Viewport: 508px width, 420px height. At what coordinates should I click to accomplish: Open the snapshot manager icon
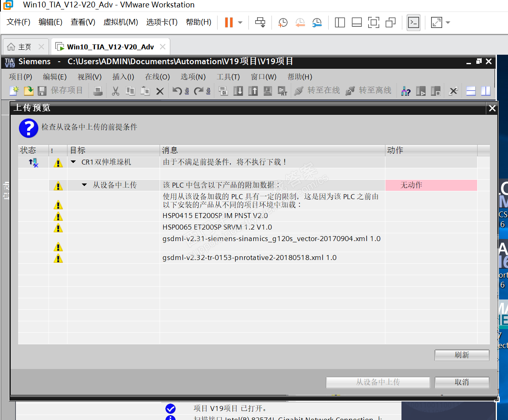click(x=317, y=23)
